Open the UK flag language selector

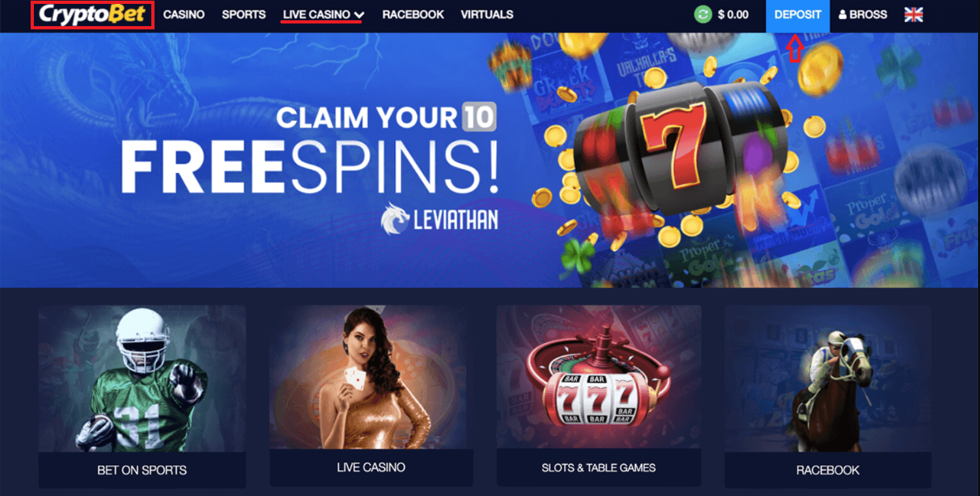click(x=913, y=14)
